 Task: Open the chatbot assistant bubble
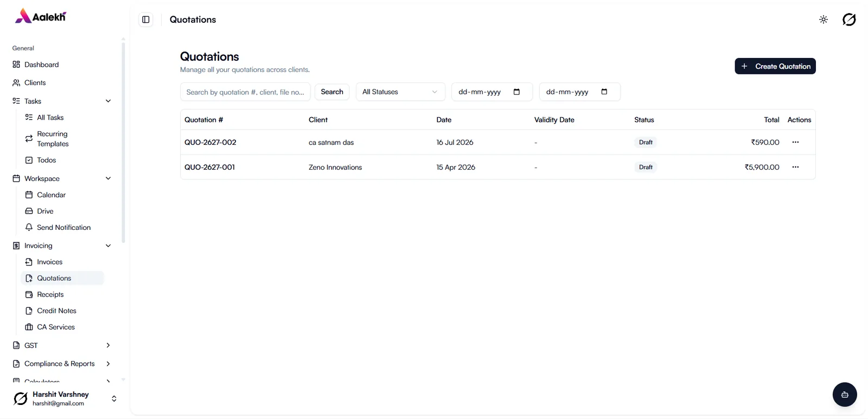pyautogui.click(x=845, y=395)
